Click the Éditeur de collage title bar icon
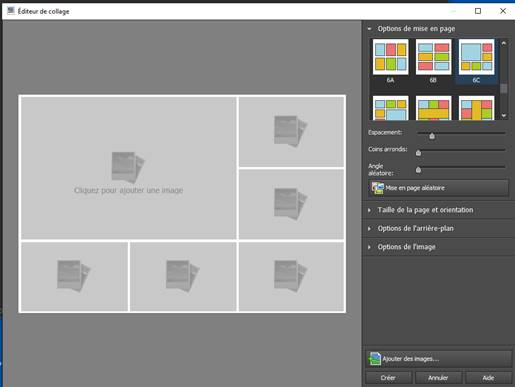 click(x=11, y=11)
